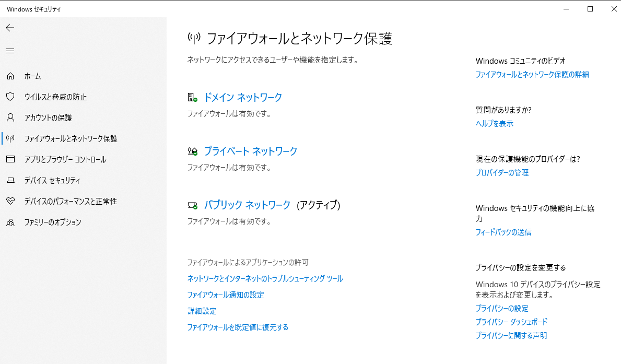Viewport: 621px width, 364px height.
Task: Click the home icon beside ホーム
Action: tap(10, 76)
